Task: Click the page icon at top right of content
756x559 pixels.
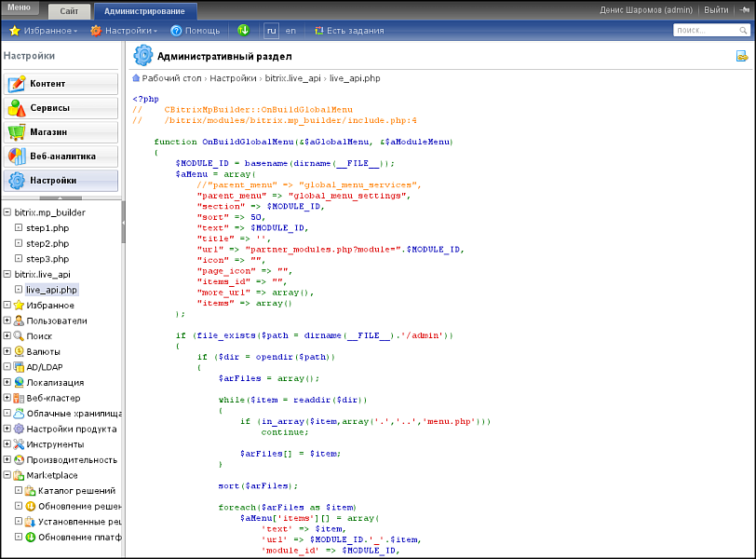Action: click(x=741, y=57)
